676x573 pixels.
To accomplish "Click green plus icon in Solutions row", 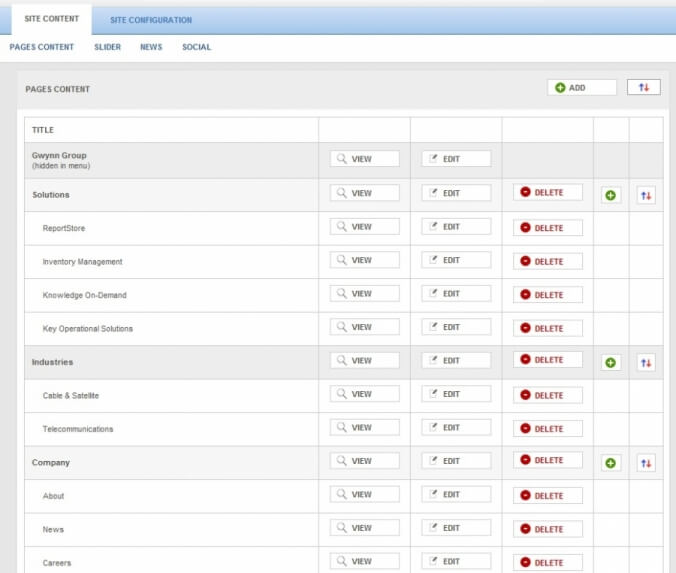I will point(610,195).
